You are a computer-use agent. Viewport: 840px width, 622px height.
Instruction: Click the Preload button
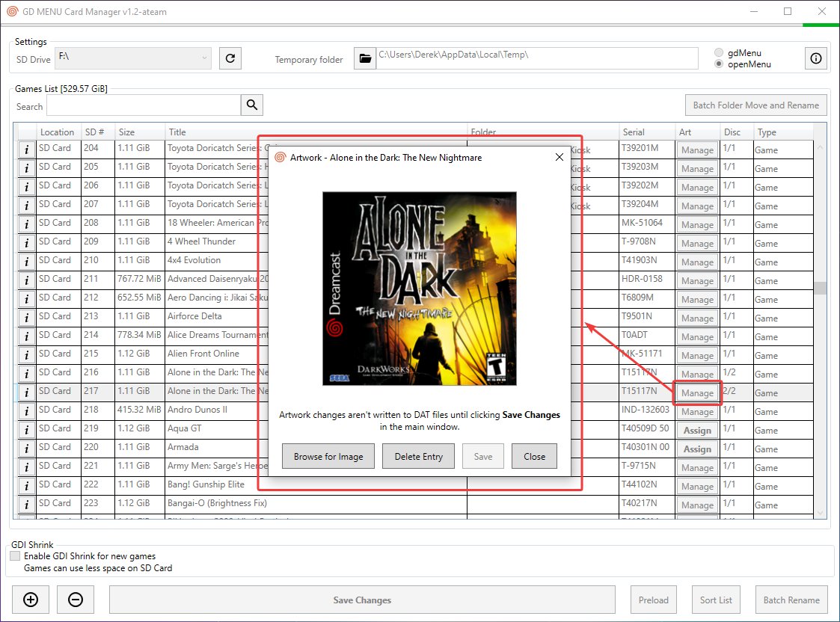[654, 600]
